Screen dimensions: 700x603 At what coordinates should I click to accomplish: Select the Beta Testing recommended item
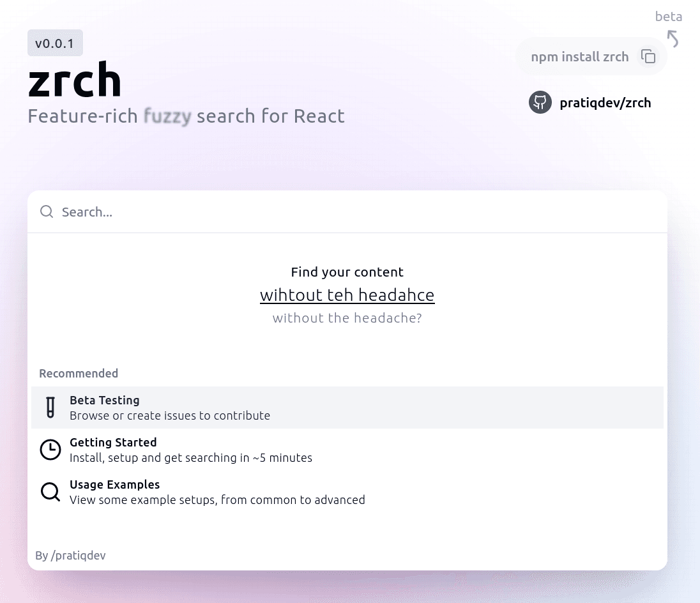coord(347,408)
